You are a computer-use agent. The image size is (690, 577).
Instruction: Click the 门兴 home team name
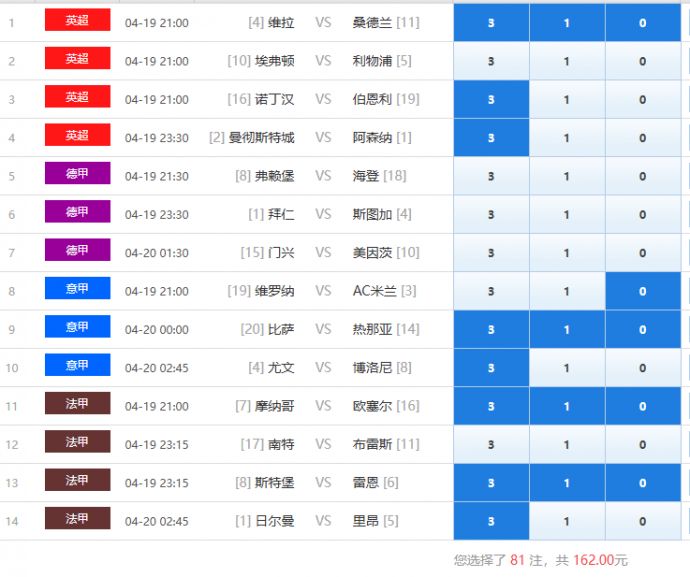281,253
